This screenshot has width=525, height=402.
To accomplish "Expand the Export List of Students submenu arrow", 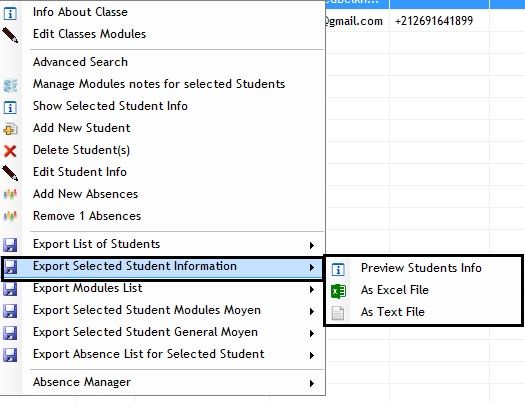I will pos(312,245).
